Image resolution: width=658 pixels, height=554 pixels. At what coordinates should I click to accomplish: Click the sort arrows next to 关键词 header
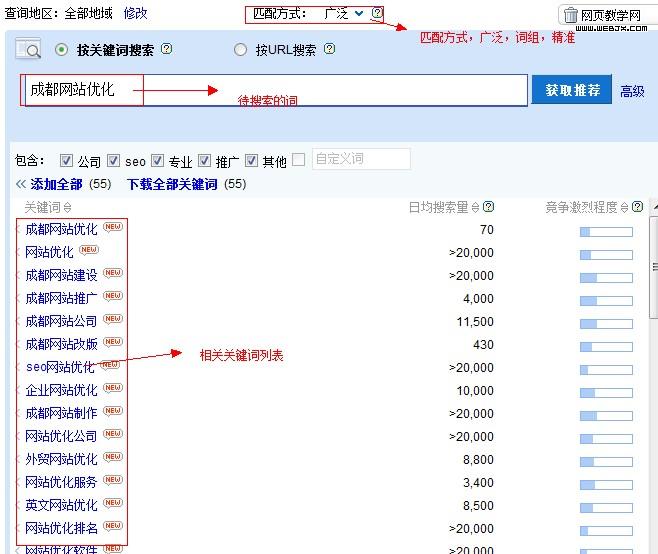tap(66, 208)
